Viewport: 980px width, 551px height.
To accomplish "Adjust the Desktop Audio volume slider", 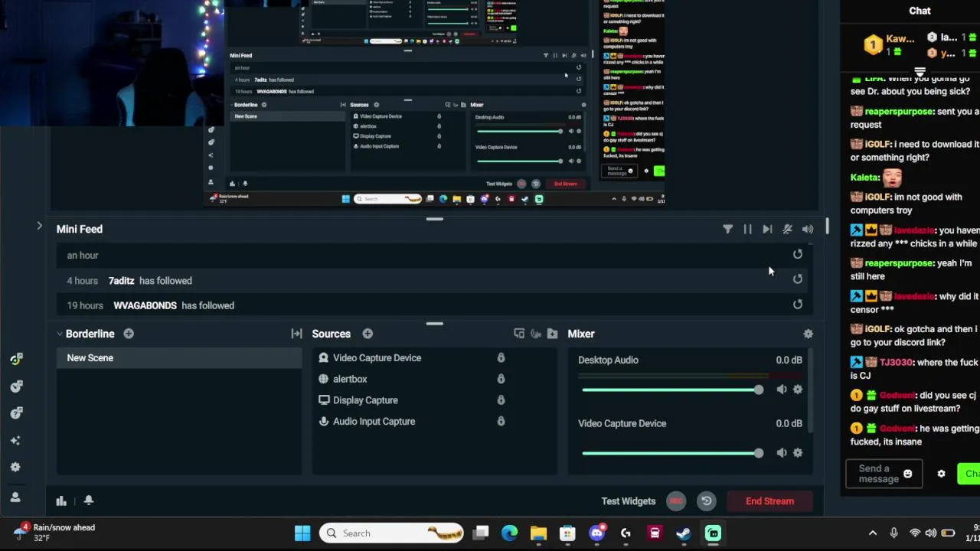I will [672, 390].
